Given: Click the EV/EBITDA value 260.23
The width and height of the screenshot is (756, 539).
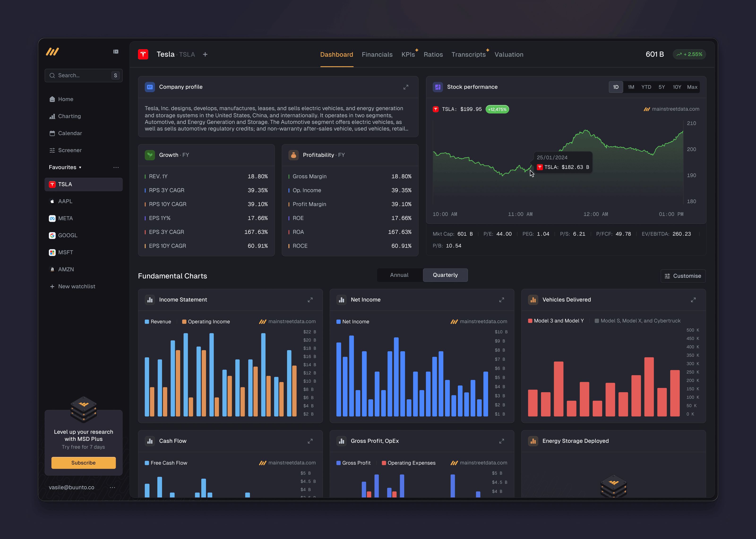Looking at the screenshot, I should [x=682, y=234].
